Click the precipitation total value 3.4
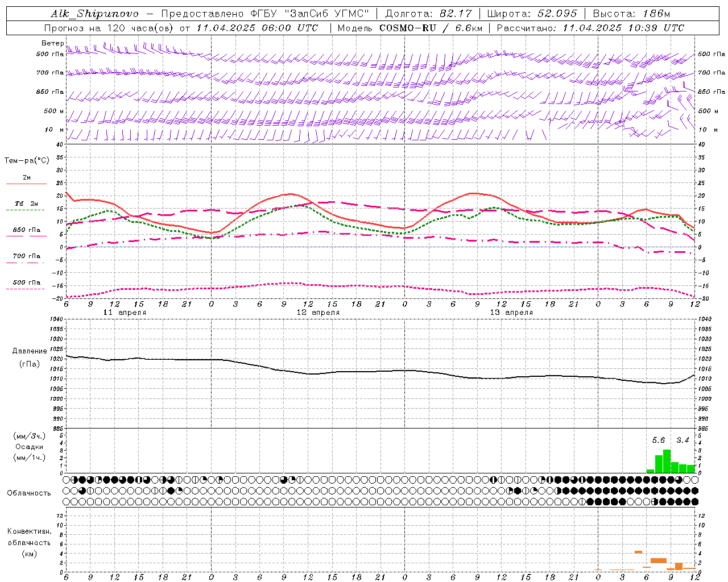Viewport: 728px width, 582px height. pos(682,440)
